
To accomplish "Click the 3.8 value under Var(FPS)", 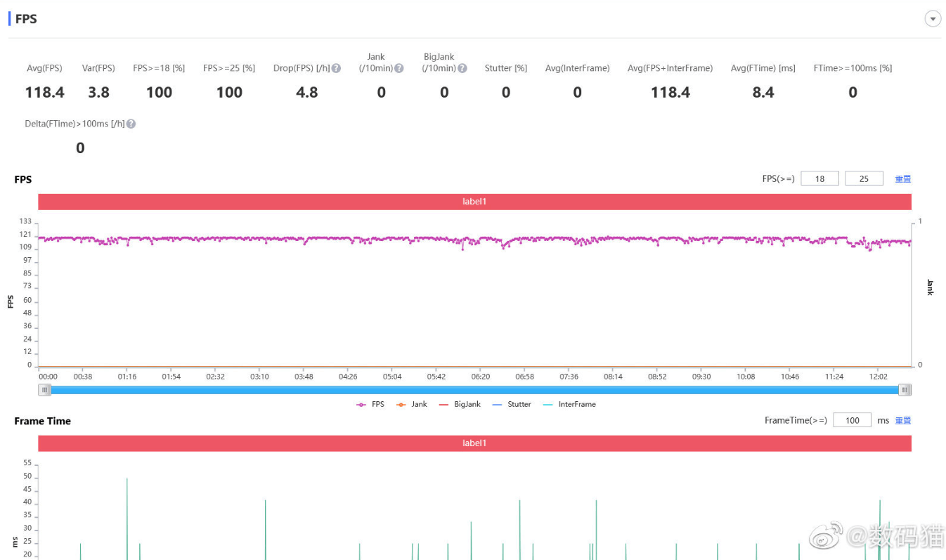I will click(99, 92).
